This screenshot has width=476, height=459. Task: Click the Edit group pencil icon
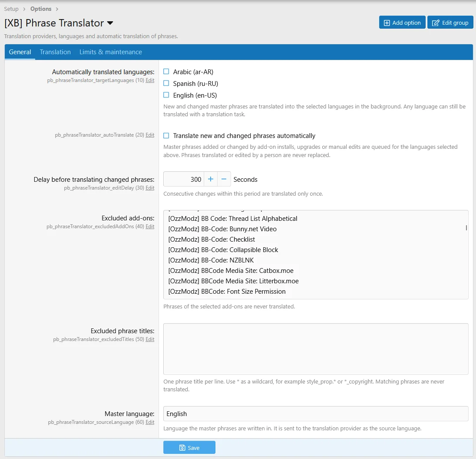[x=435, y=23]
